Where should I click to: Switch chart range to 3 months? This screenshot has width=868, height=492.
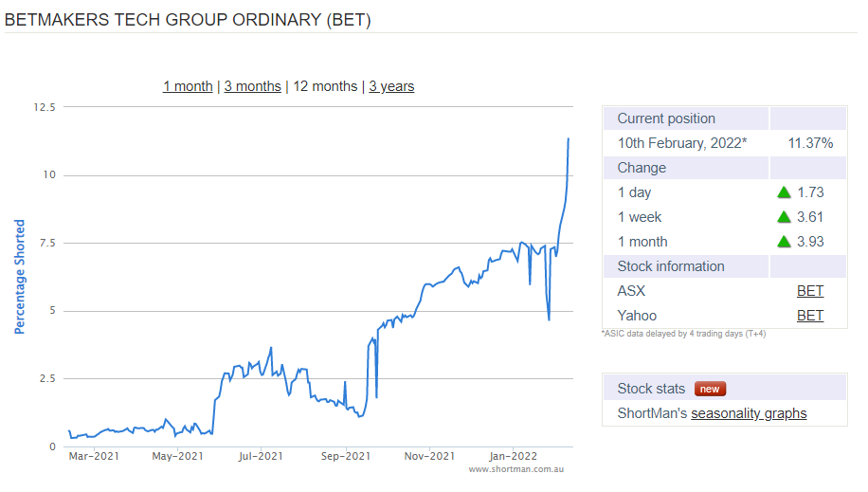(x=252, y=86)
